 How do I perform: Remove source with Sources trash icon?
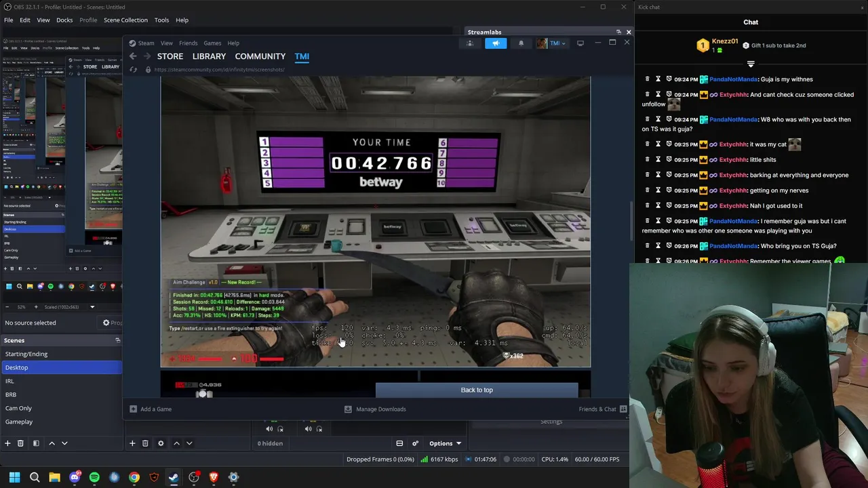[145, 443]
